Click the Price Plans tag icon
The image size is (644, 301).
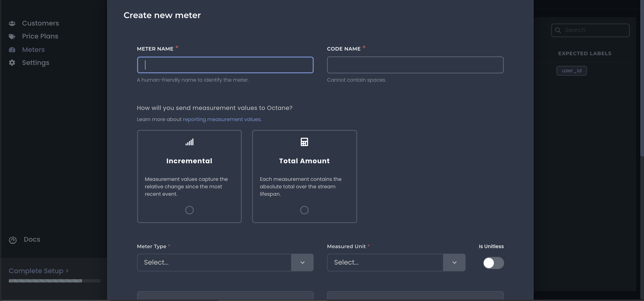click(12, 37)
